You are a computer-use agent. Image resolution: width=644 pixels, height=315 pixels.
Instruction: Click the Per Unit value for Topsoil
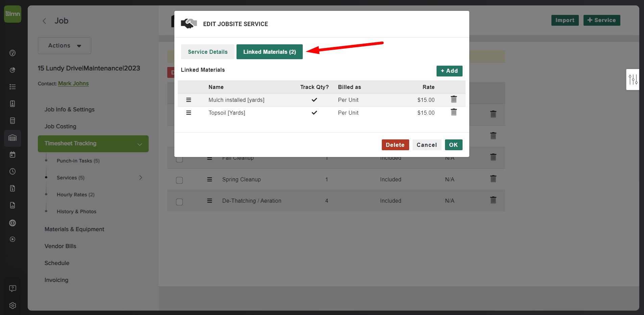pyautogui.click(x=348, y=113)
